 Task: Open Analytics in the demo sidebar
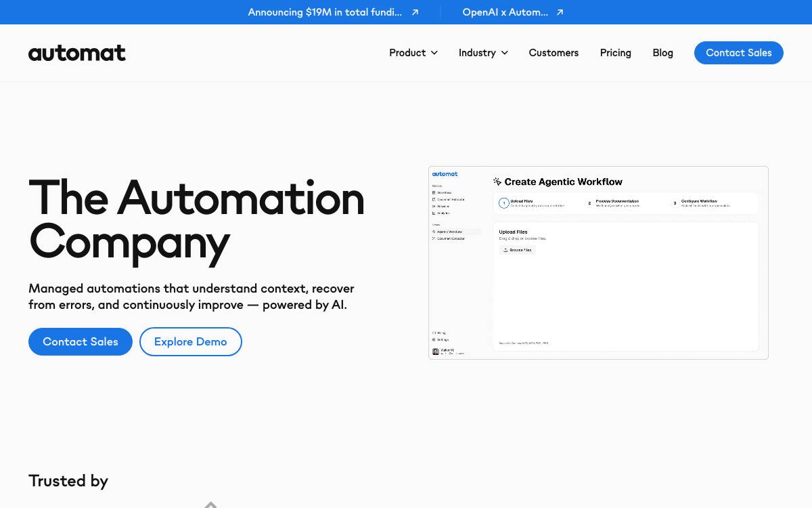click(441, 213)
